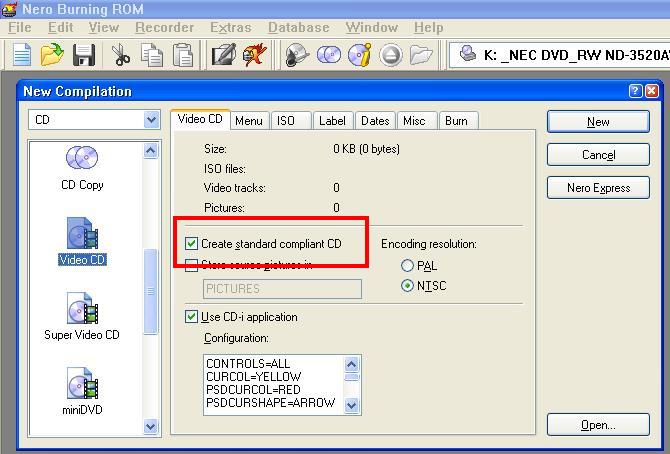The height and width of the screenshot is (454, 670).
Task: Click Configuration box scroll up arrow
Action: tap(351, 364)
